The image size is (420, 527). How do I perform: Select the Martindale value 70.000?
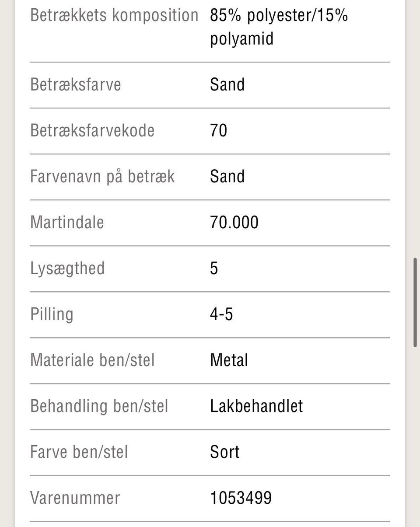(234, 222)
